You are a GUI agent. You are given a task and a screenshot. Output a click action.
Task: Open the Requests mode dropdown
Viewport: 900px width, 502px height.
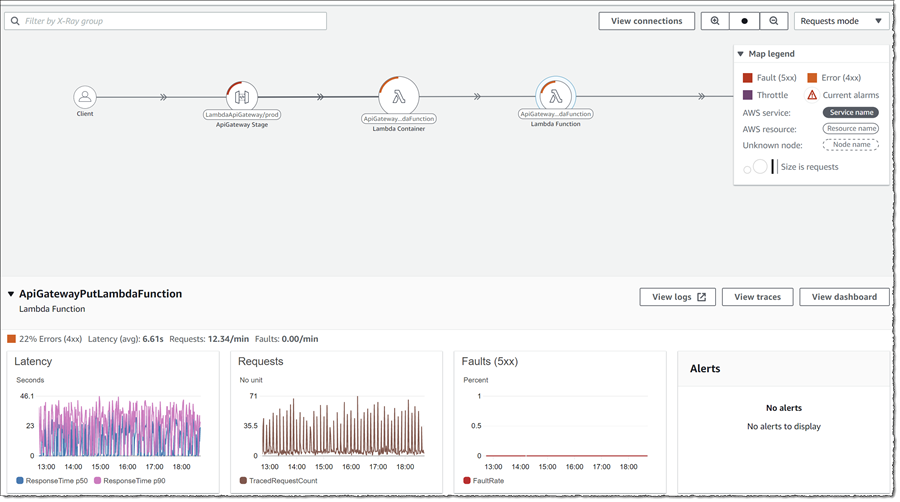(x=841, y=21)
